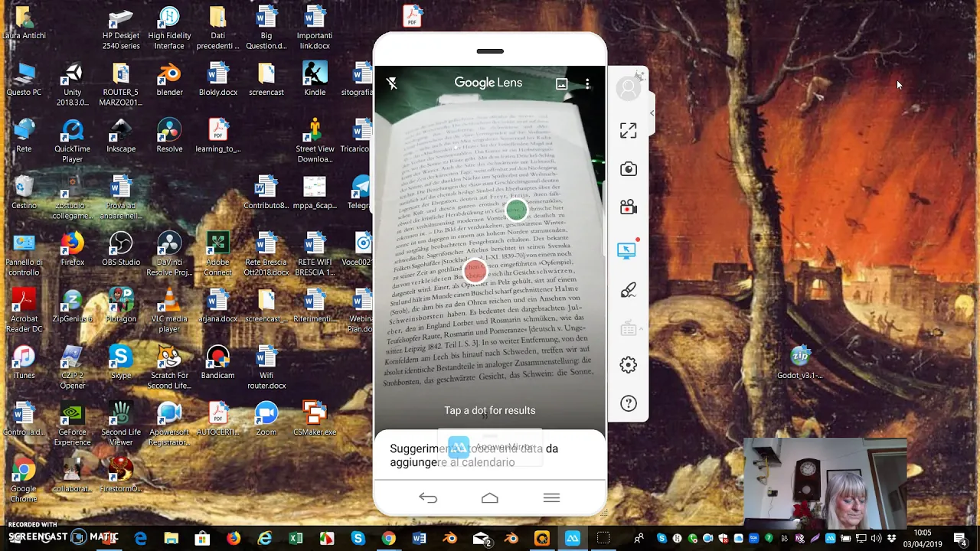Open iTunes desktop shortcut
The width and height of the screenshot is (980, 551).
pyautogui.click(x=24, y=363)
